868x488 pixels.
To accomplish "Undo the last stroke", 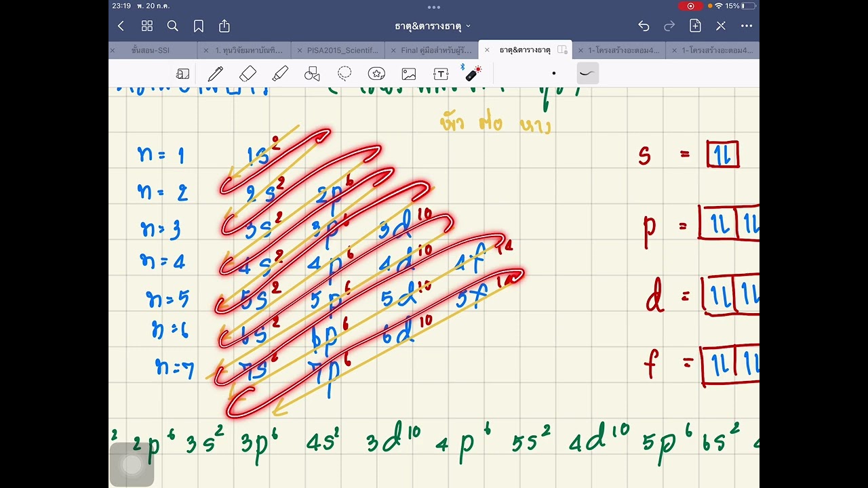I will click(x=644, y=26).
